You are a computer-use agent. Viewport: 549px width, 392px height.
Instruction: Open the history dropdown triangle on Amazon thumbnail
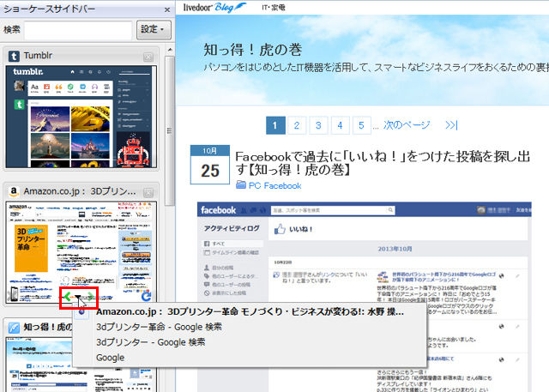coord(78,298)
